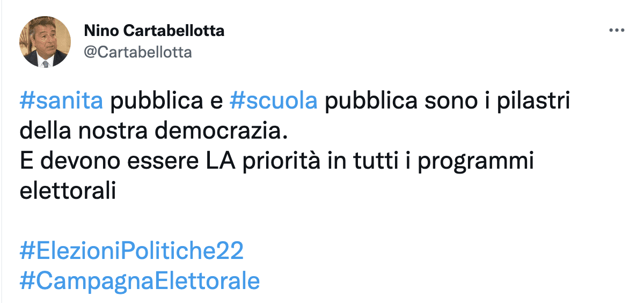Image resolution: width=644 pixels, height=303 pixels.
Task: Click the word "elettorali" in the tweet
Action: 68,191
